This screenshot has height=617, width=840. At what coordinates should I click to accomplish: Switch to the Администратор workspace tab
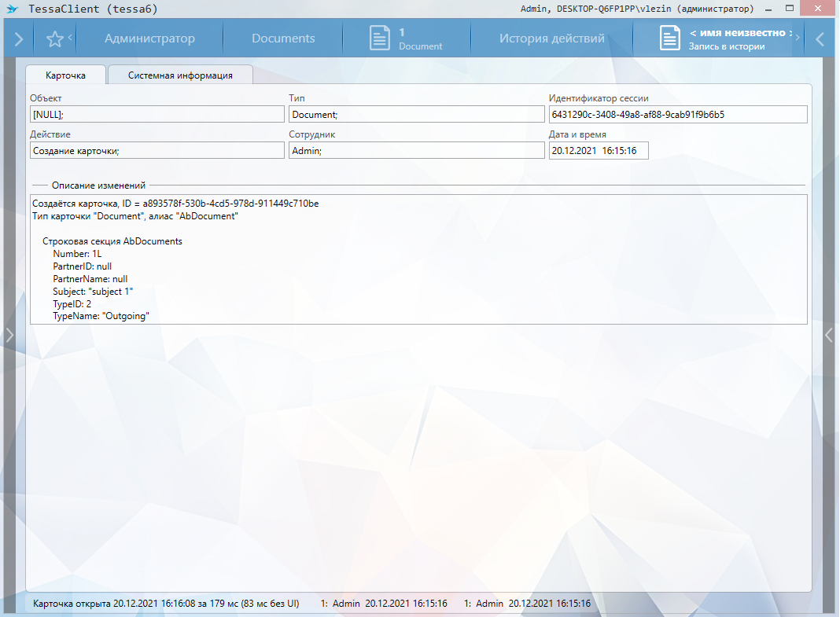[x=149, y=39]
